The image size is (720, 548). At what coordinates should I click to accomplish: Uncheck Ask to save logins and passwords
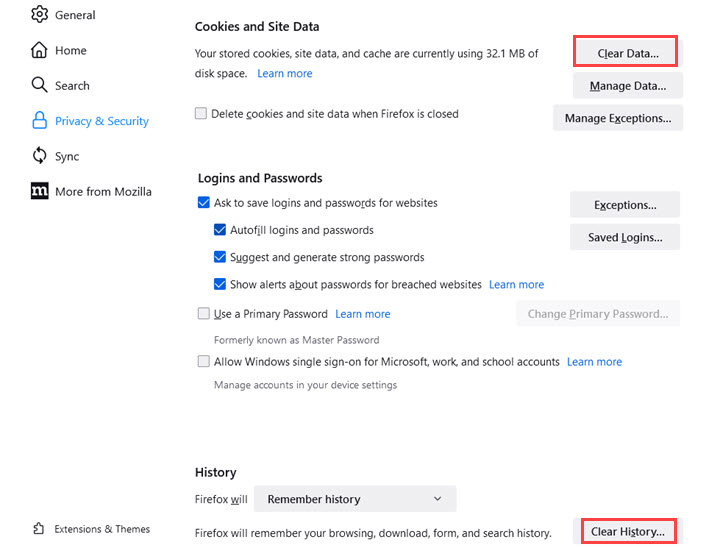point(204,203)
